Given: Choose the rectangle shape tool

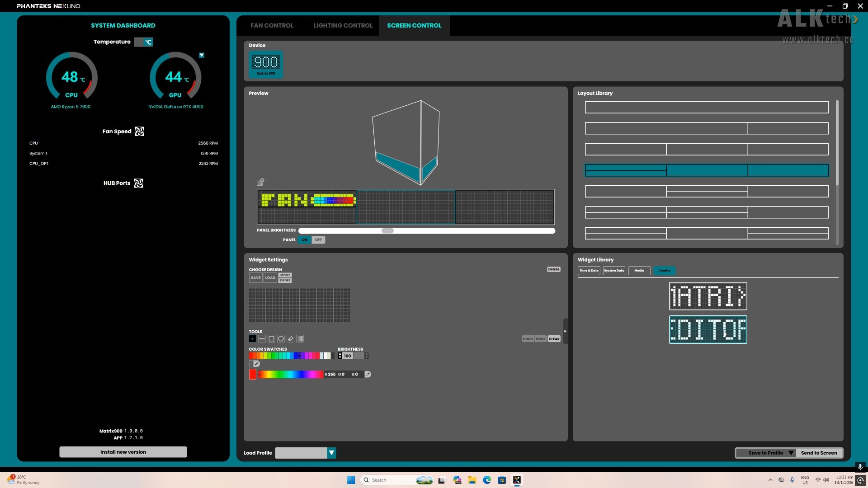Looking at the screenshot, I should 271,338.
